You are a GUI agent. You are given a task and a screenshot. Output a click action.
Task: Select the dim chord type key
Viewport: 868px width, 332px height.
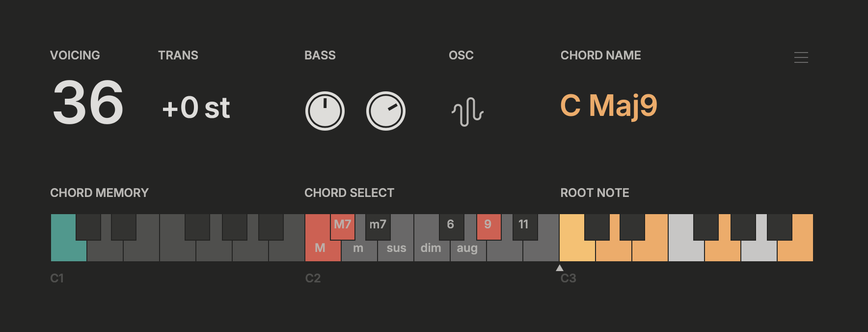[x=431, y=249]
